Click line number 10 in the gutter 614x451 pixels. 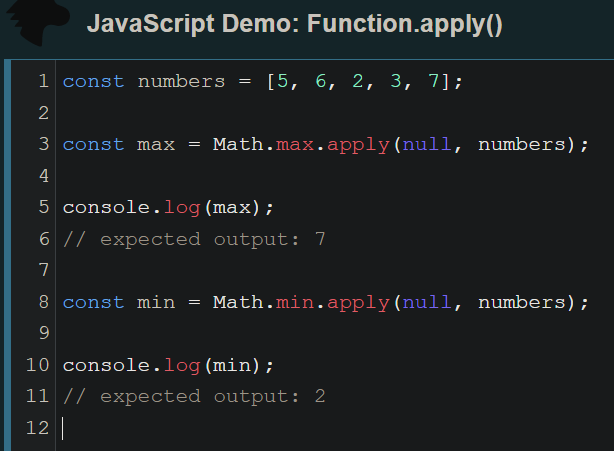pyautogui.click(x=38, y=365)
